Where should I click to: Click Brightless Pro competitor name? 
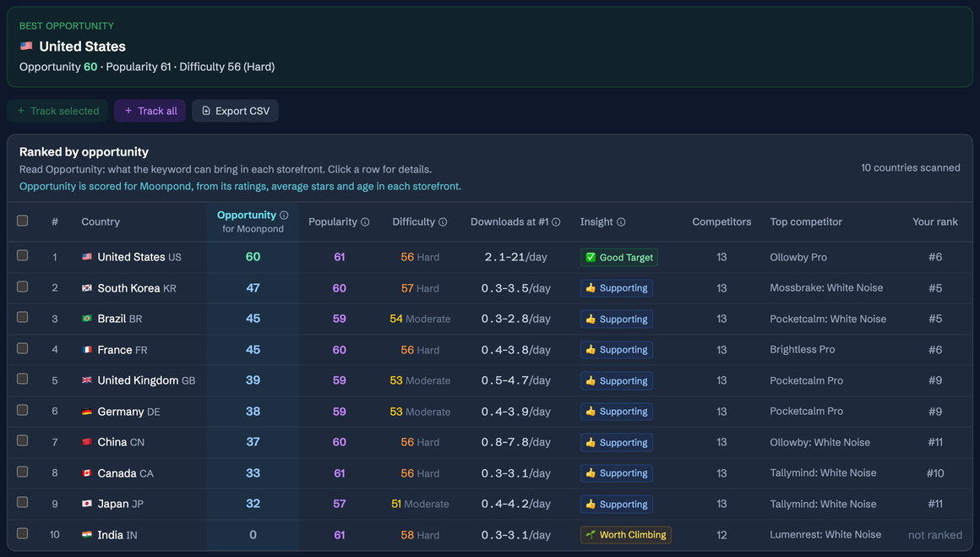(803, 349)
